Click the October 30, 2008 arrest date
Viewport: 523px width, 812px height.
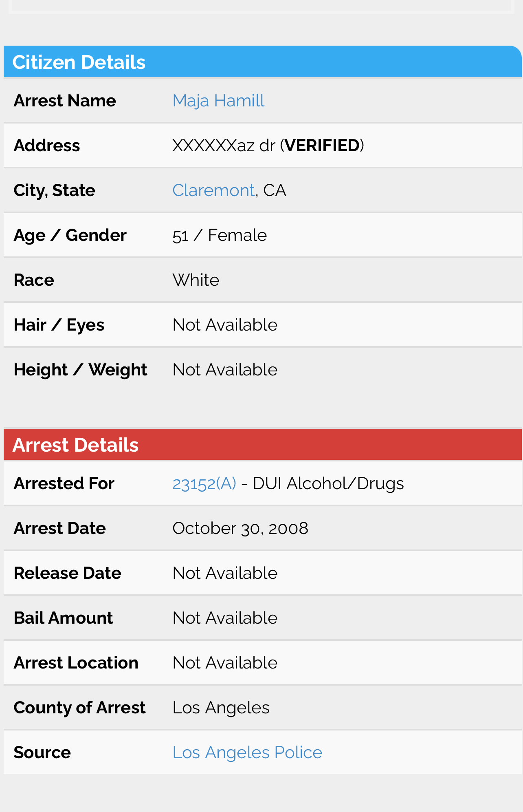coord(240,528)
